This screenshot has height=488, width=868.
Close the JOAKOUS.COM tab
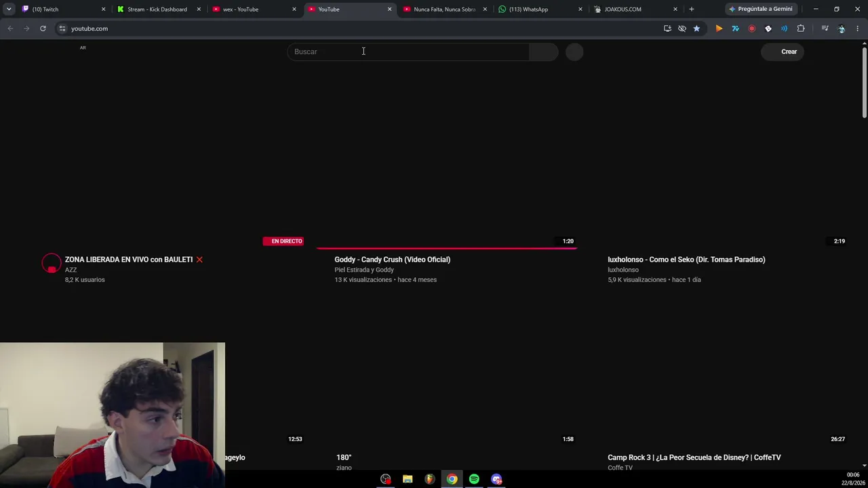pos(675,9)
